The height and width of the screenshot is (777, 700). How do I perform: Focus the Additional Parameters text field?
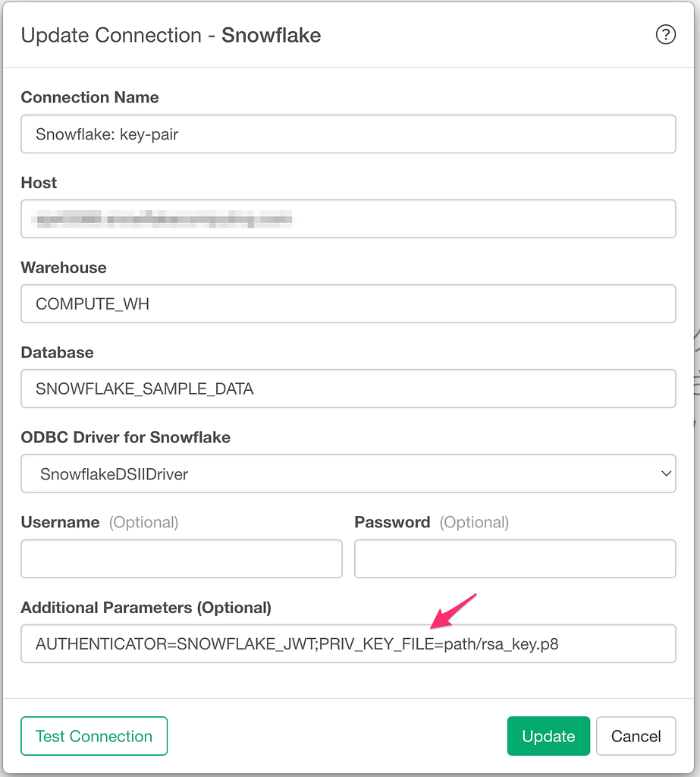tap(348, 644)
